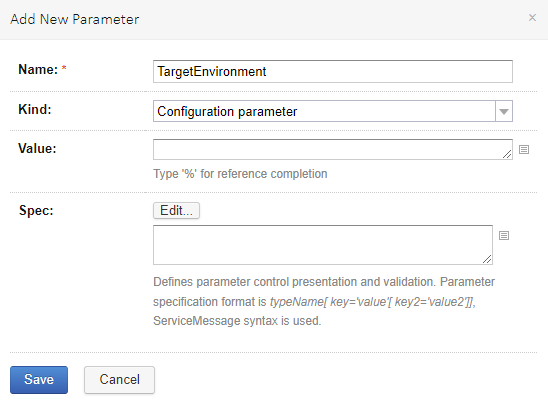Click the Name: field label

[38, 69]
